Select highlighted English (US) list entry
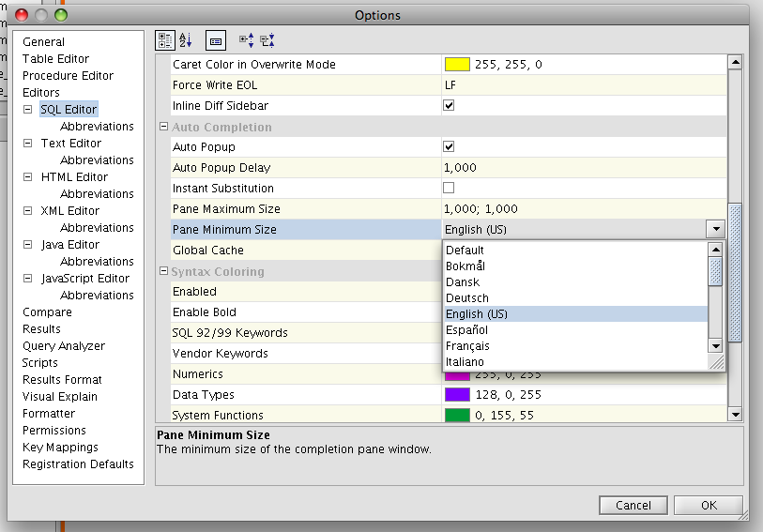The image size is (763, 532). click(x=575, y=314)
